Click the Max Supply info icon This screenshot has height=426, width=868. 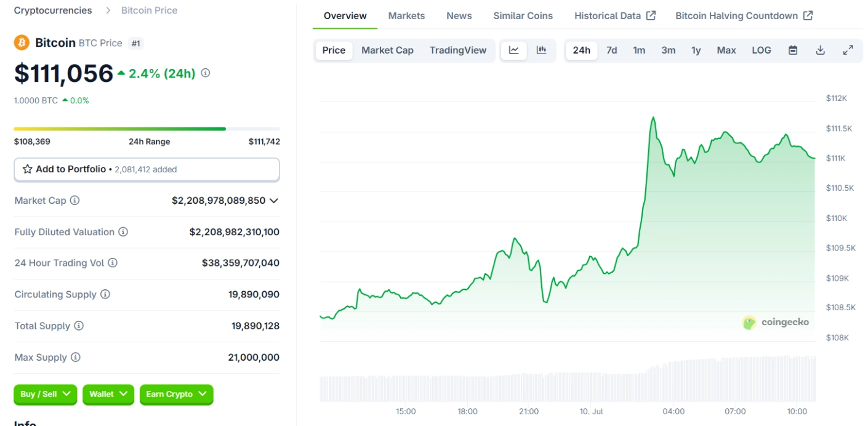click(75, 357)
